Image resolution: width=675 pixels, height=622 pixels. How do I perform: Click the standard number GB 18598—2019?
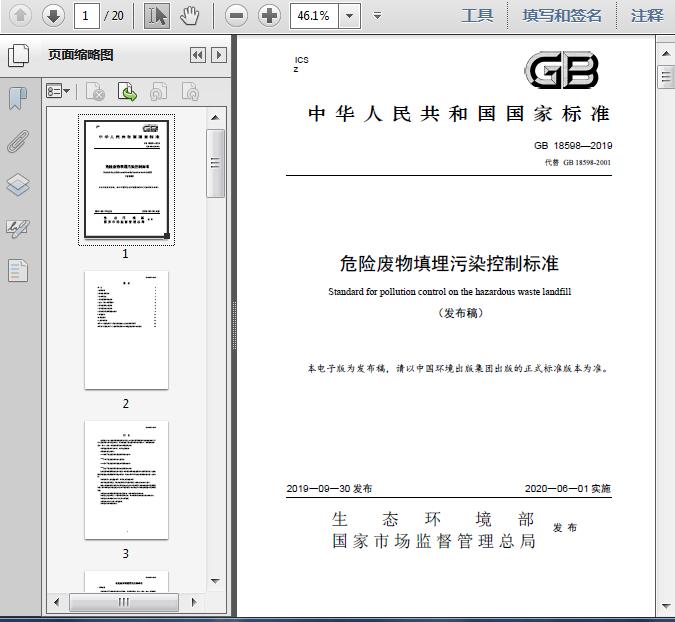click(573, 145)
